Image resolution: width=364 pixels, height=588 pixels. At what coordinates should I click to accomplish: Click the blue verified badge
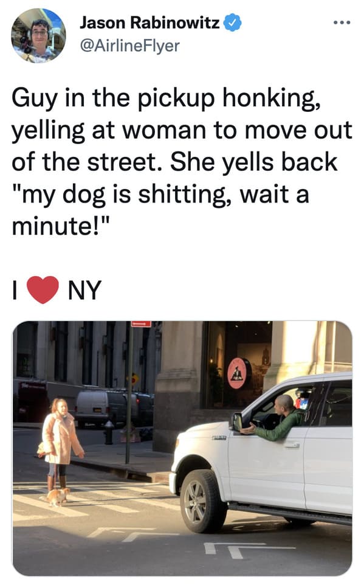232,23
